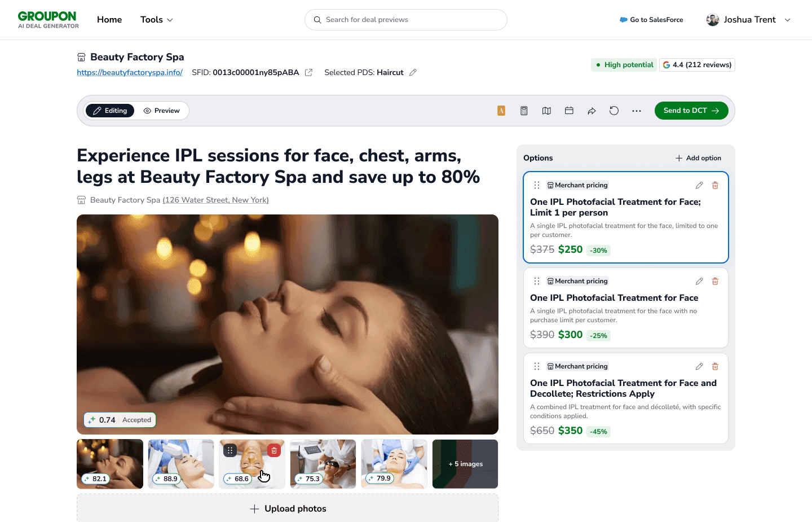Delete the thumbnail image scored 68.6
Screen dimensions: 812x522
274,450
